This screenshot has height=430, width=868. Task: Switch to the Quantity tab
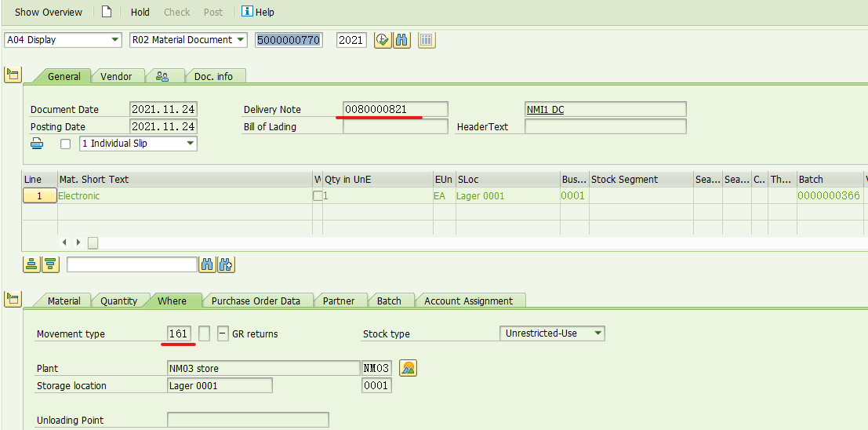tap(118, 301)
